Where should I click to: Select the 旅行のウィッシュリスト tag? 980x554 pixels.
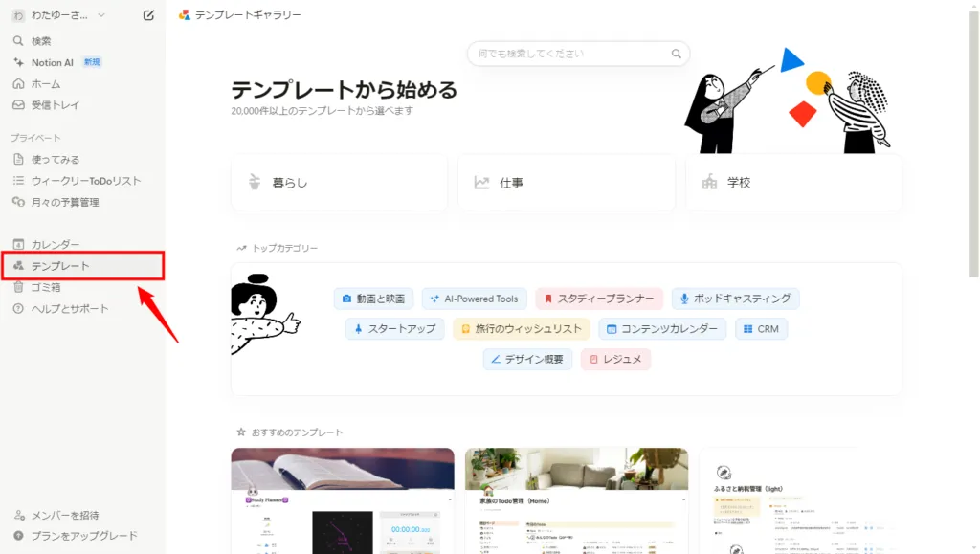522,328
